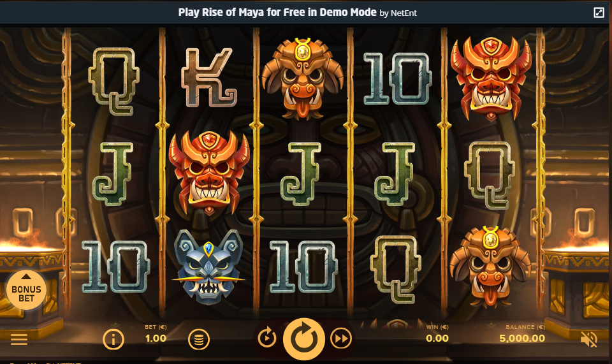612x364 pixels.
Task: Expand the Bonus Bet panel
Action: pos(26,289)
